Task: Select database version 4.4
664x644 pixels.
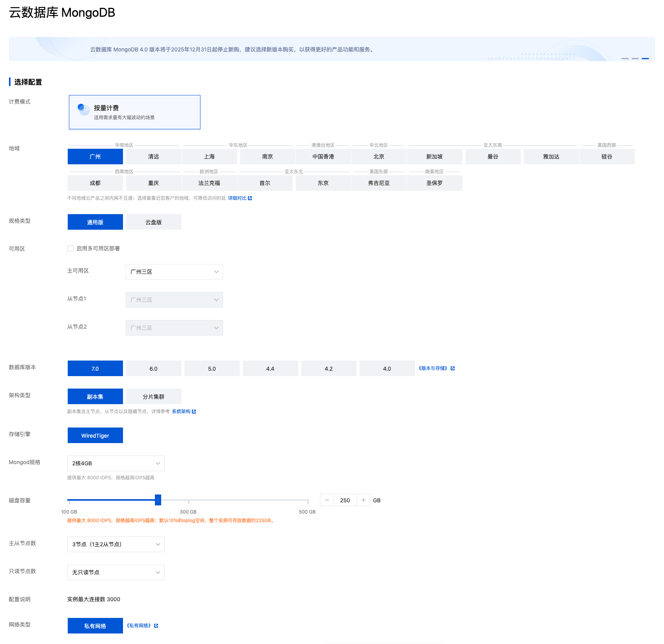Action: 271,368
